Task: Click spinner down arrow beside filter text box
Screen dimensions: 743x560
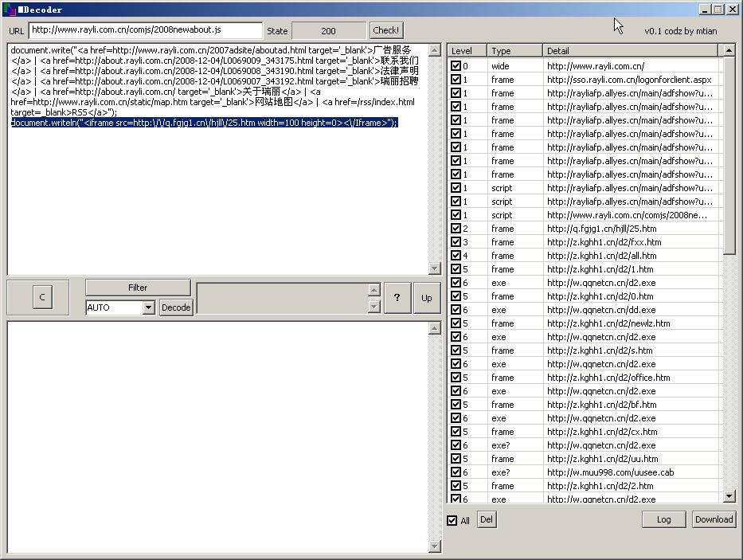Action: pyautogui.click(x=373, y=306)
